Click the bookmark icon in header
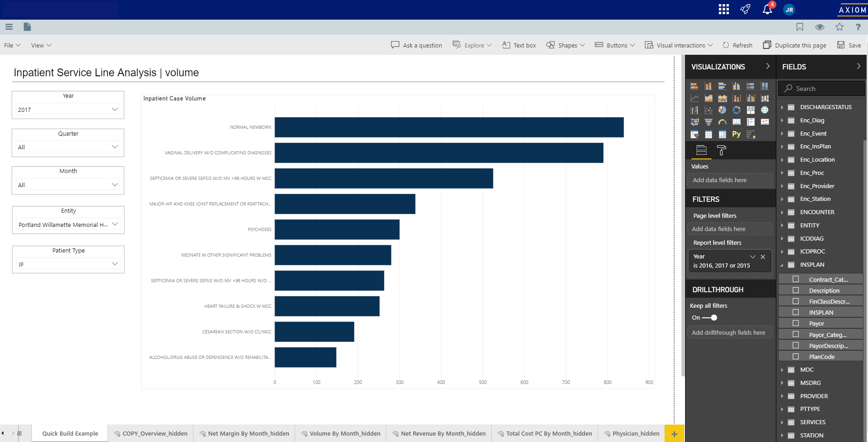The image size is (868, 442). tap(800, 27)
